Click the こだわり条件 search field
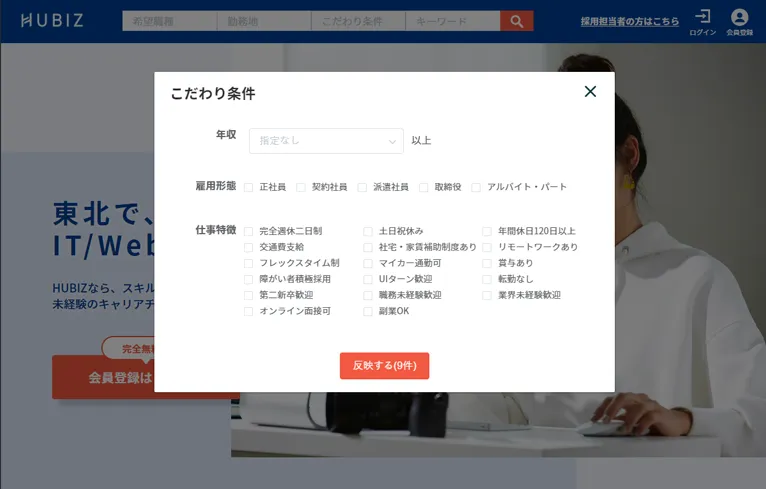This screenshot has height=489, width=766. click(x=358, y=21)
